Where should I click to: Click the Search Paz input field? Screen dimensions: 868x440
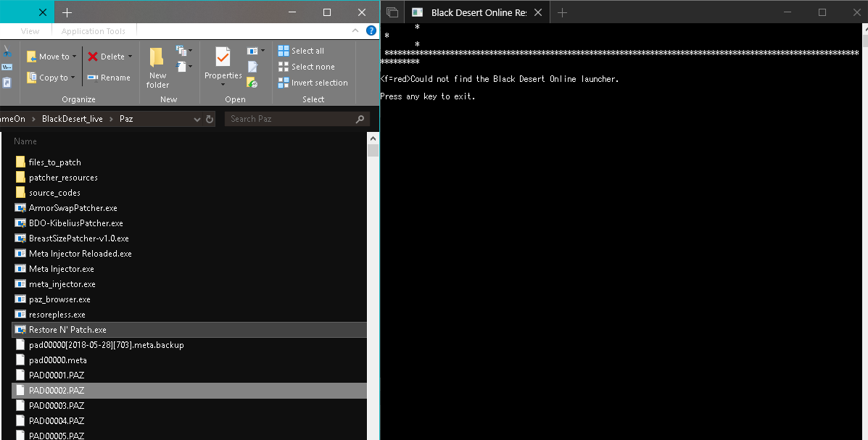point(292,119)
